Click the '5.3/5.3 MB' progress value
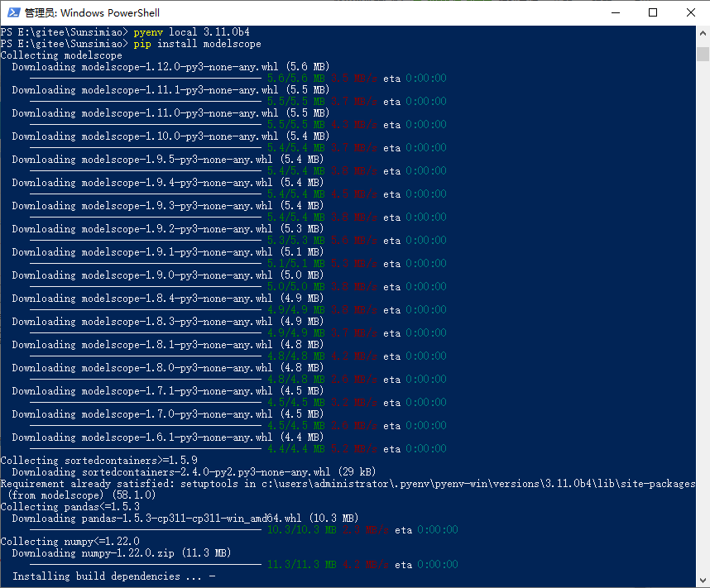This screenshot has height=588, width=710. 296,241
